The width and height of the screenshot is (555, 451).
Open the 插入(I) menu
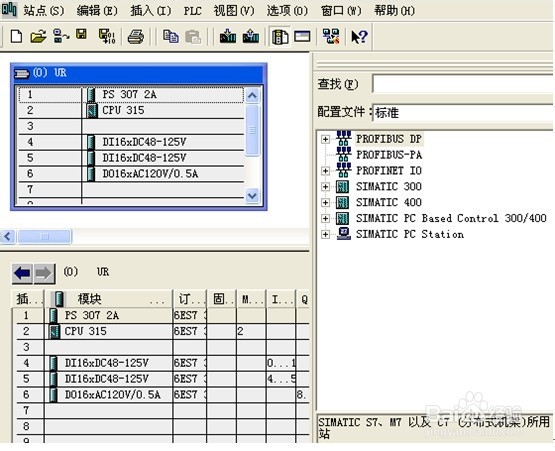coord(150,11)
